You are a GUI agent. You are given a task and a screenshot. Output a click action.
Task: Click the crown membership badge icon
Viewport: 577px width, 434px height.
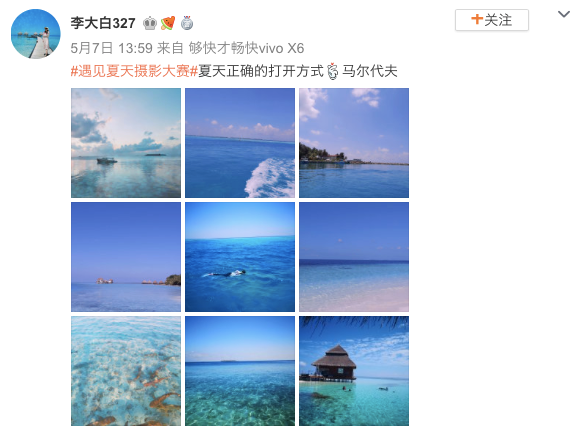pyautogui.click(x=149, y=23)
